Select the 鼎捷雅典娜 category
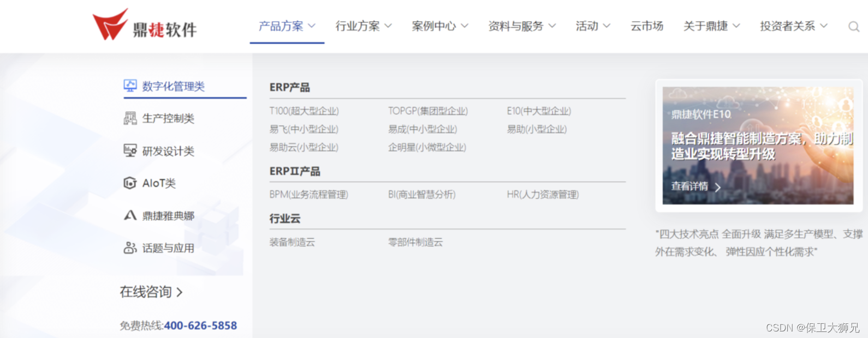868x338 pixels. [x=168, y=216]
